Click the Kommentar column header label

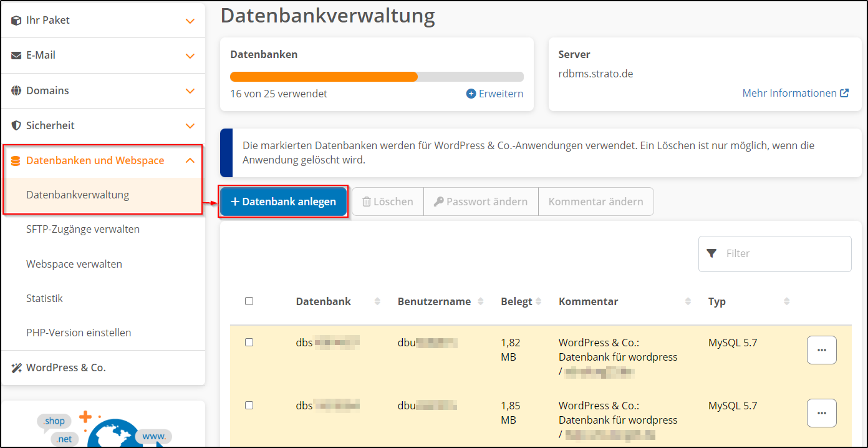pyautogui.click(x=588, y=301)
